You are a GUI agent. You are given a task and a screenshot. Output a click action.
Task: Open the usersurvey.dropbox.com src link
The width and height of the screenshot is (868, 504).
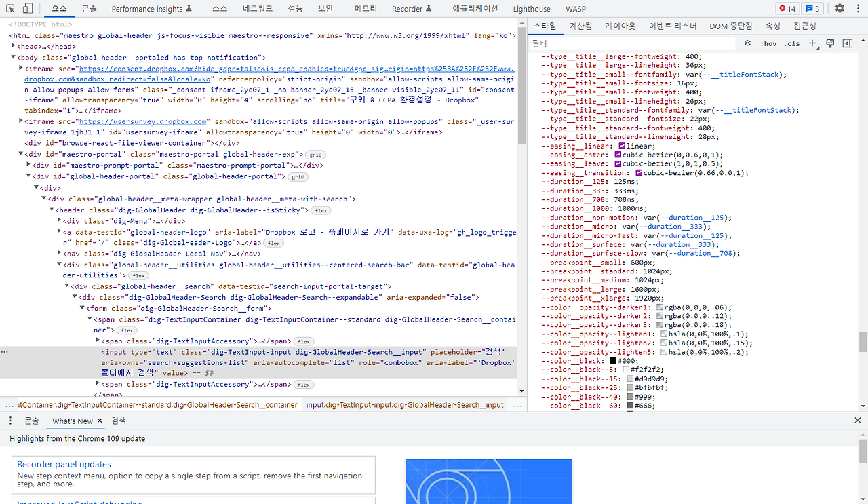point(142,122)
